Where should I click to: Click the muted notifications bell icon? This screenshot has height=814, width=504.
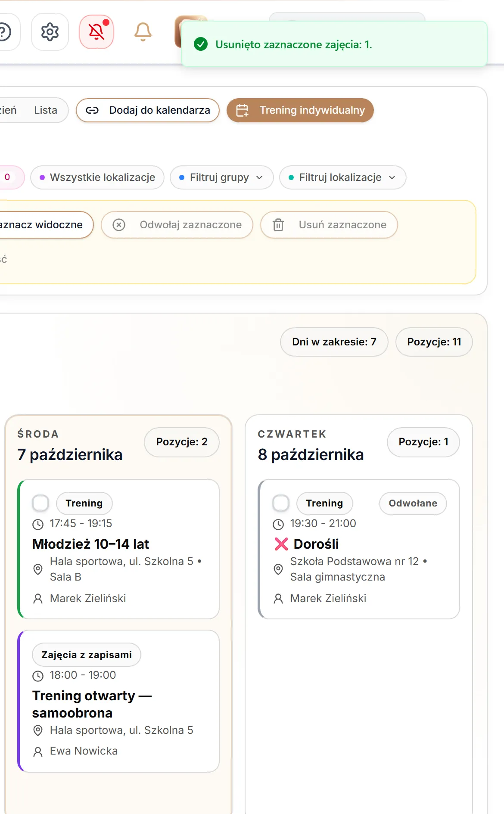pos(96,32)
